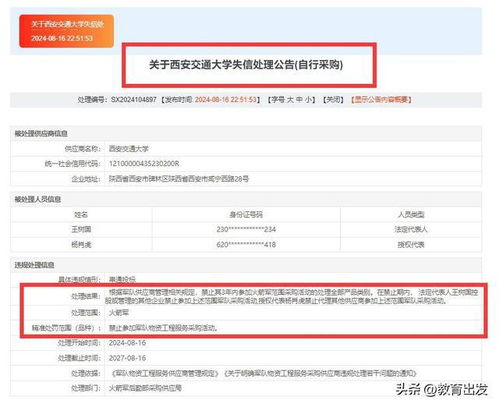Click the 统一社会信用代码 label
This screenshot has width=499, height=407.
pyautogui.click(x=72, y=164)
